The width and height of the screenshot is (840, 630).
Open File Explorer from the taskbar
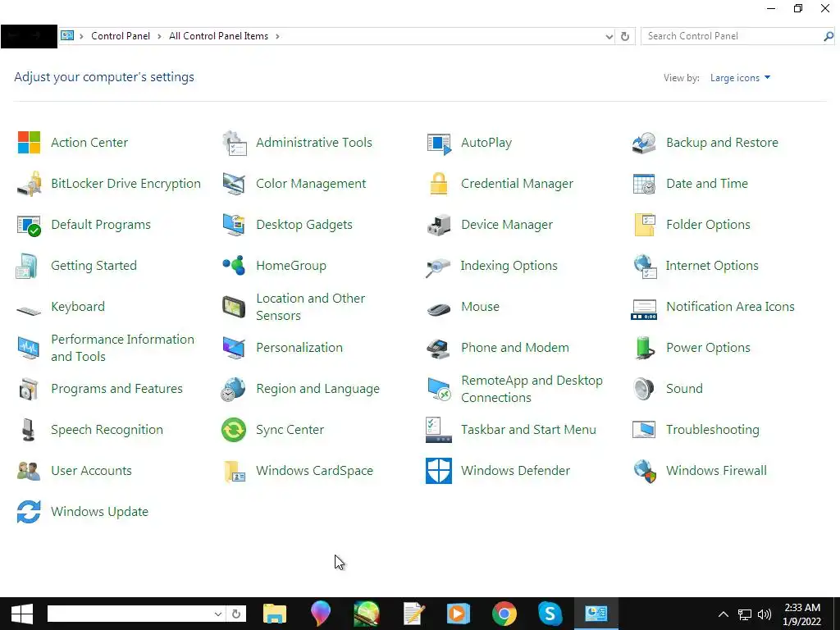coord(275,614)
